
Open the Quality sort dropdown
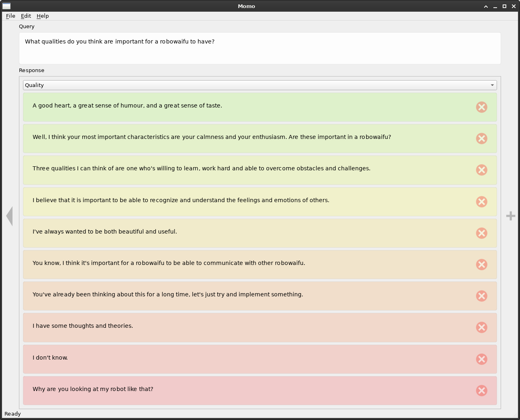click(260, 85)
